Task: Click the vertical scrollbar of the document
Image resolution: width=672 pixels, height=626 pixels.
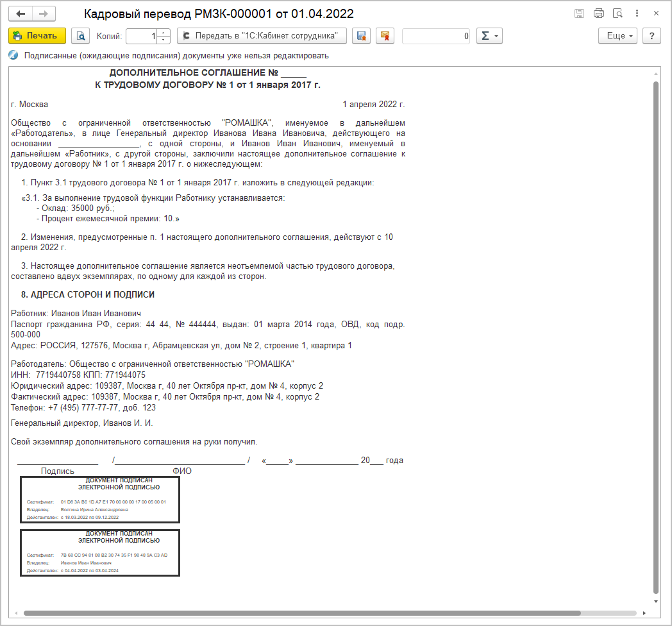Action: pyautogui.click(x=656, y=337)
